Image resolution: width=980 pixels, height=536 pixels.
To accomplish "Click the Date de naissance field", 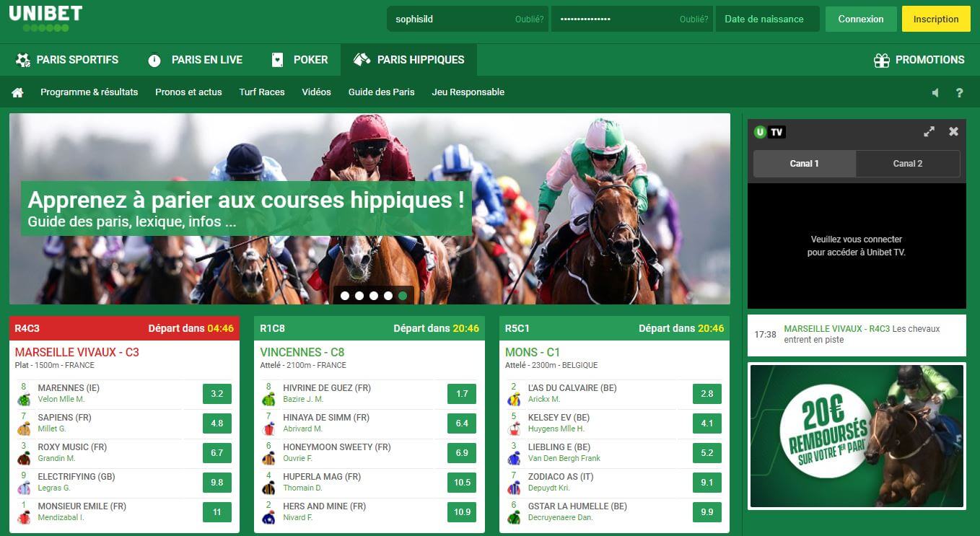I will click(768, 19).
